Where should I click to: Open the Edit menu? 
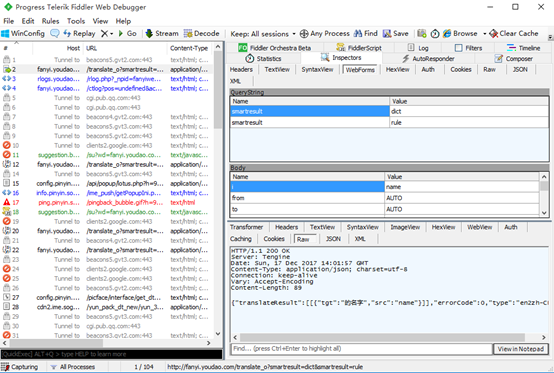(x=28, y=21)
